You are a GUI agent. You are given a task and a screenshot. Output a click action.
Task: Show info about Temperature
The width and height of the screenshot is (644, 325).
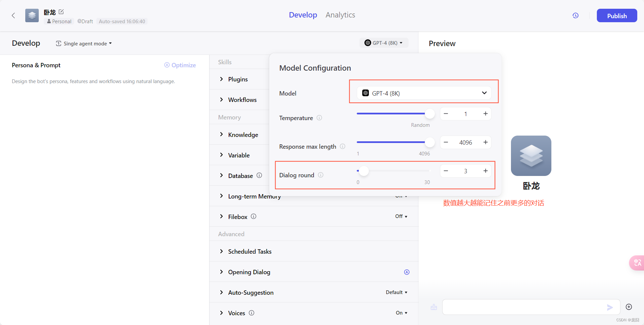pyautogui.click(x=319, y=118)
